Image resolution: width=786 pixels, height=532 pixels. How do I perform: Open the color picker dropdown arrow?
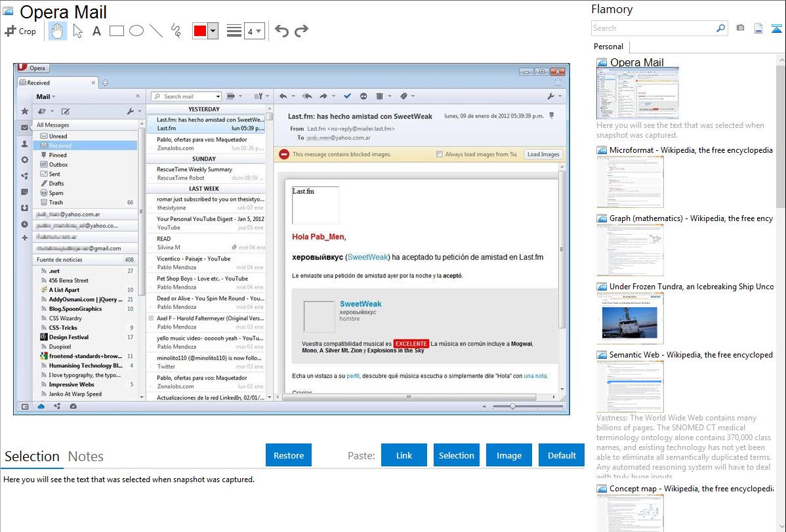coord(213,31)
